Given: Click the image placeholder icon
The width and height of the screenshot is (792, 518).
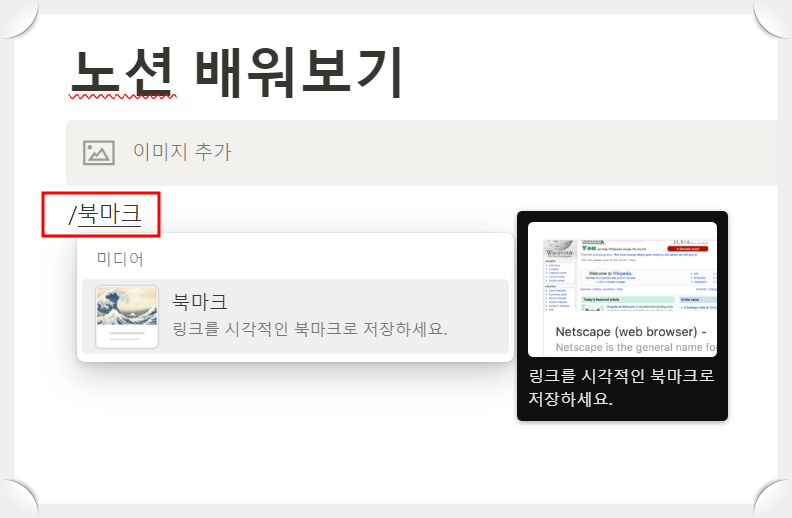Looking at the screenshot, I should pyautogui.click(x=99, y=152).
